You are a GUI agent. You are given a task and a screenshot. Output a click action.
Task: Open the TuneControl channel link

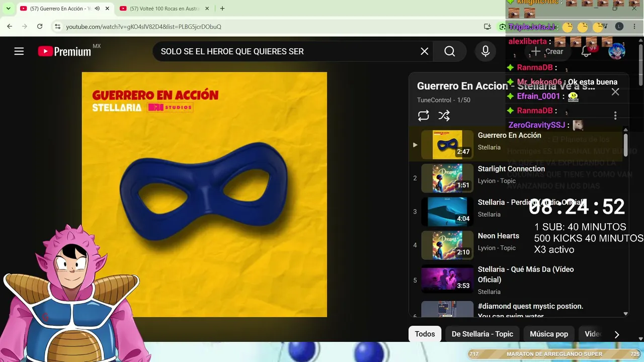(x=434, y=100)
